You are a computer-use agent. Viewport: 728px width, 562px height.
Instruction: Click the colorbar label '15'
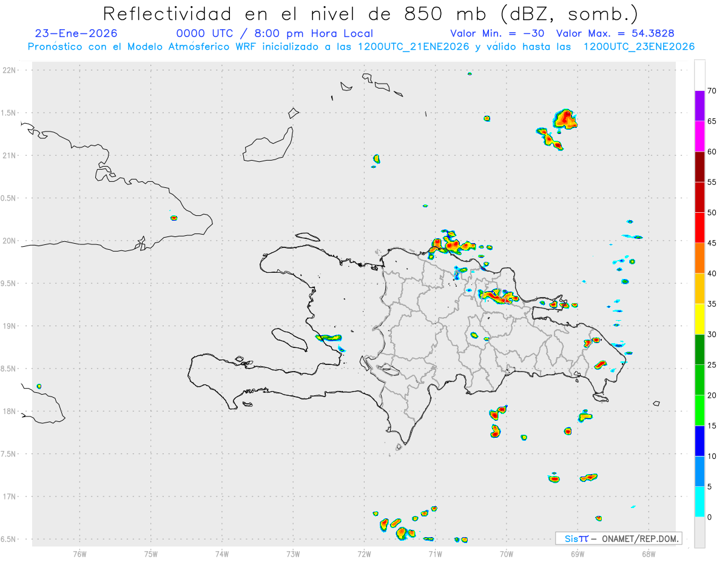[712, 426]
